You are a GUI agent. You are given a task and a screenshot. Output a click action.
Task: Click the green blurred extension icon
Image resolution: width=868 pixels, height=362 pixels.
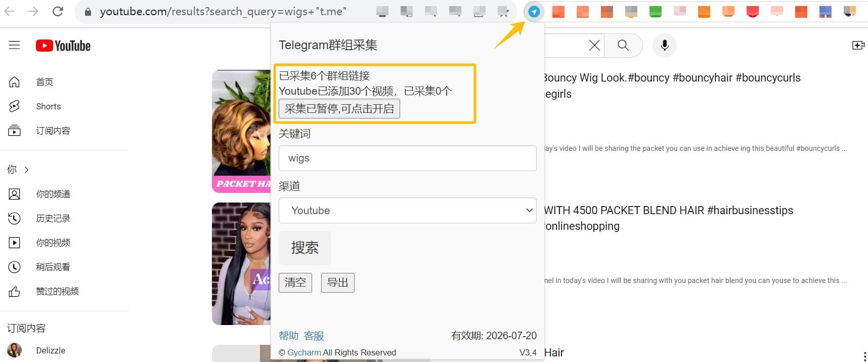(x=656, y=11)
